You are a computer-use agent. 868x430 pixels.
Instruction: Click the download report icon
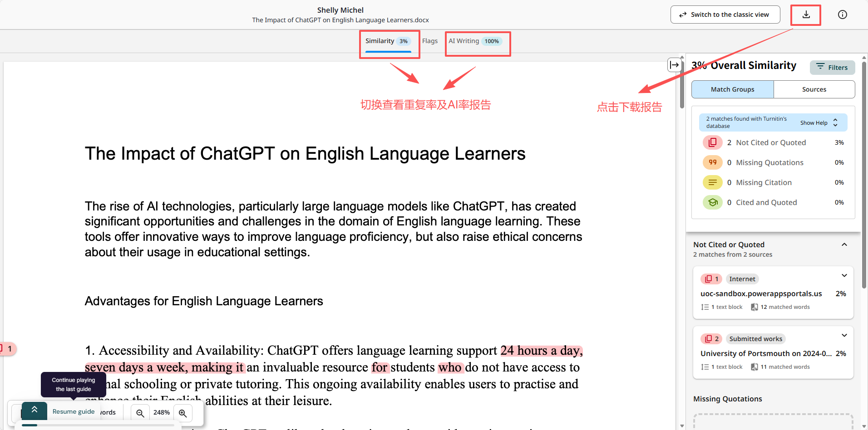806,15
